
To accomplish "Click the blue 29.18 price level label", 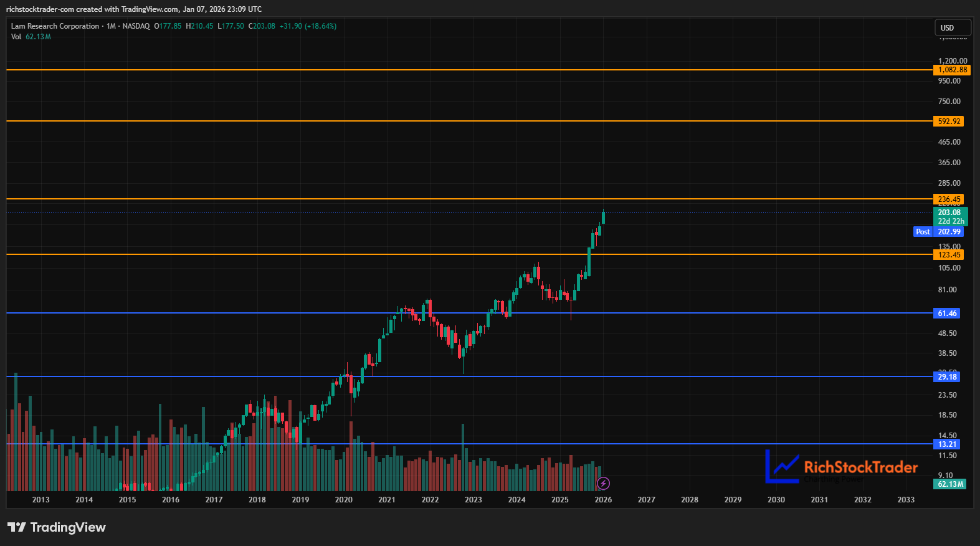I will [x=947, y=377].
